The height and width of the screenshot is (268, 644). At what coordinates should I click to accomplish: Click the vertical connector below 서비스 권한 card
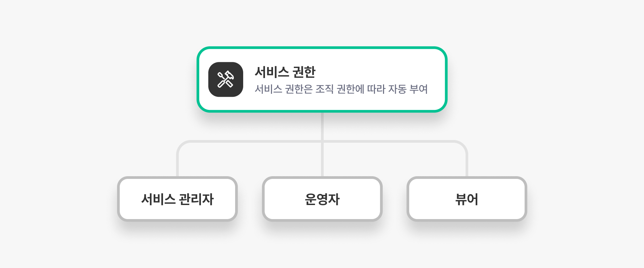322,126
